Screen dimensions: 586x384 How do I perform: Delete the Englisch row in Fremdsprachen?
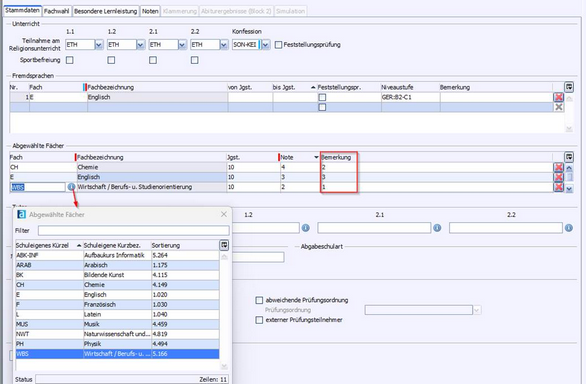(x=558, y=97)
